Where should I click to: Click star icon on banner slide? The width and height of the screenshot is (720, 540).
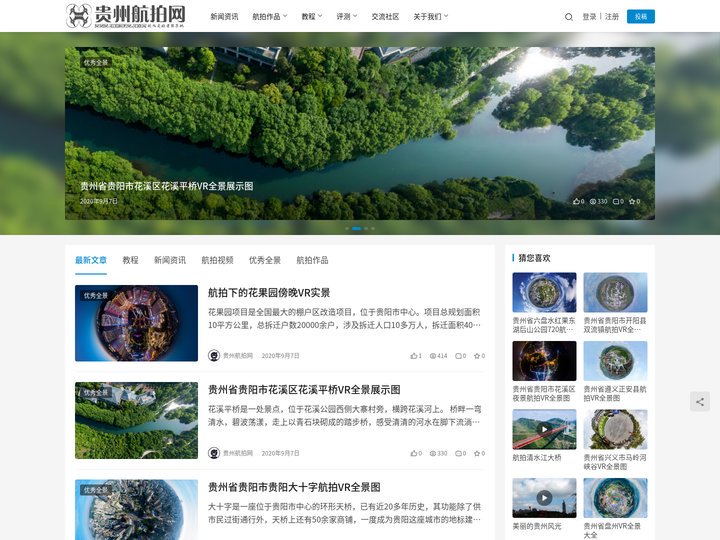(632, 201)
